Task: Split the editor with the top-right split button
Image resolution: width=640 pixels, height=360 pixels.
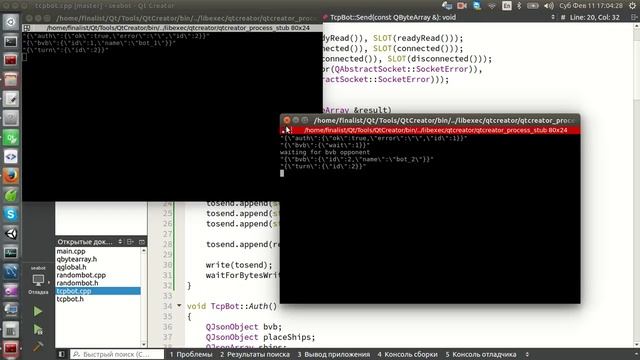Action: pyautogui.click(x=634, y=18)
